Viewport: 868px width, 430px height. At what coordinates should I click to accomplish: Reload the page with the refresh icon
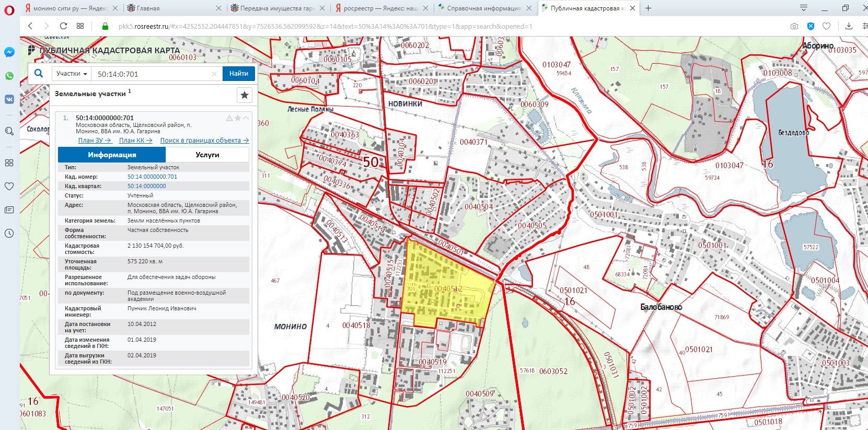click(x=63, y=26)
